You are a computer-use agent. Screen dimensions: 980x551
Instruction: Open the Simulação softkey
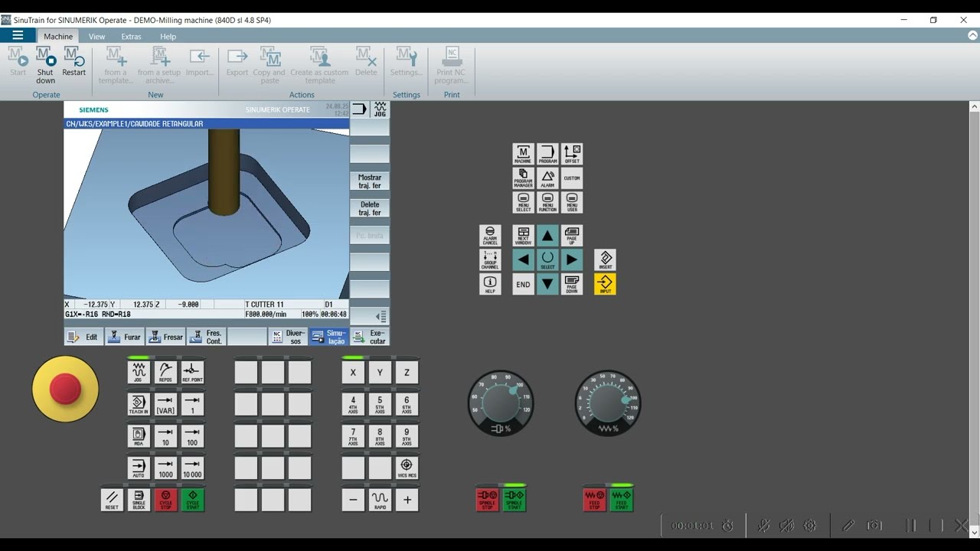329,337
